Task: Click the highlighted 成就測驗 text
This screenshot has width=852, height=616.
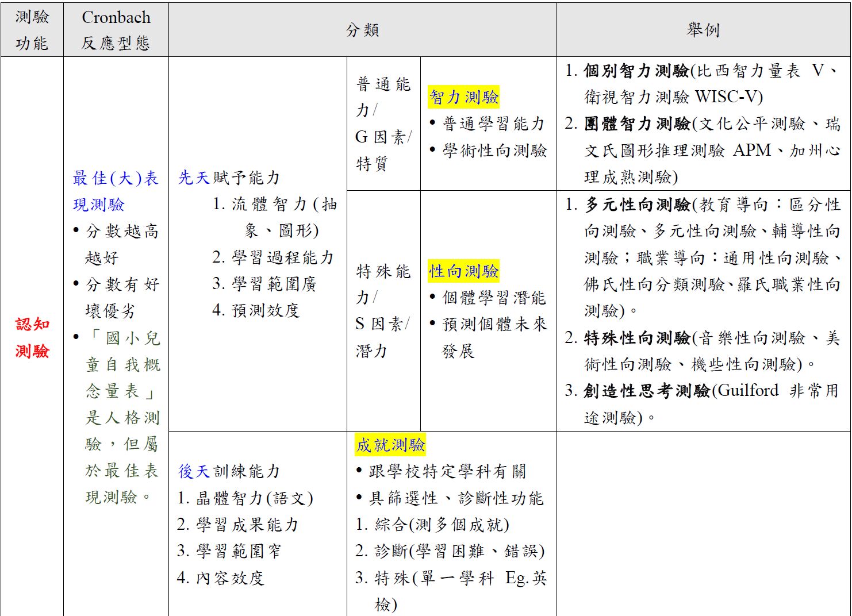Action: coord(390,445)
